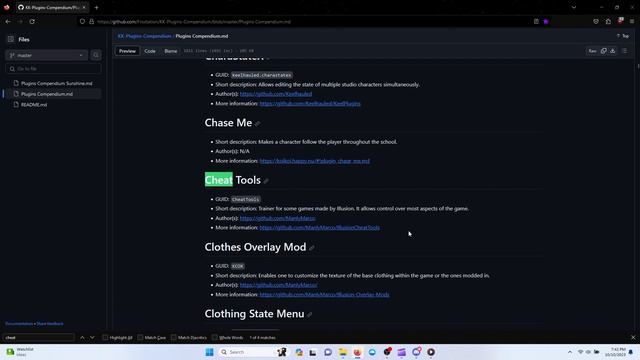Close the find bar
Image resolution: width=640 pixels, height=360 pixels.
633,338
